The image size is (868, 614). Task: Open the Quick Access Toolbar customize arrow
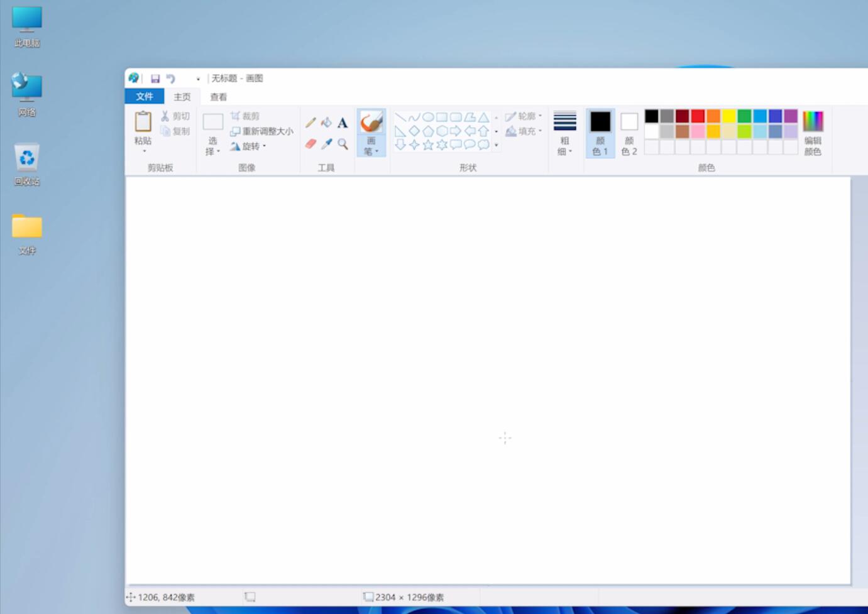[198, 79]
